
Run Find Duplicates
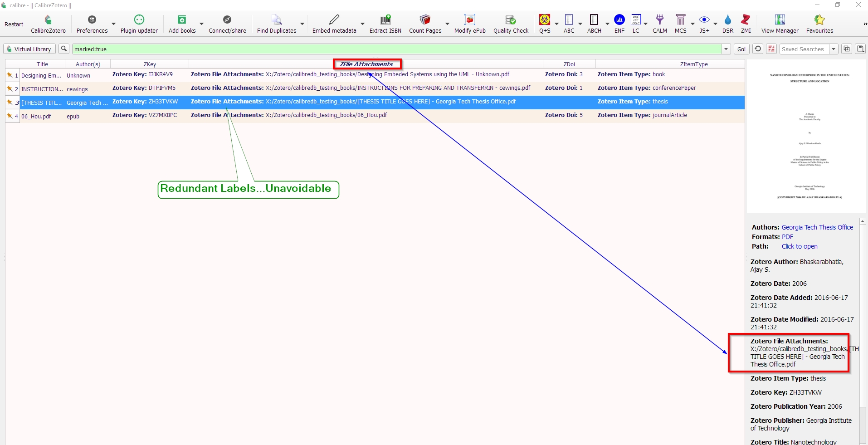pos(277,24)
